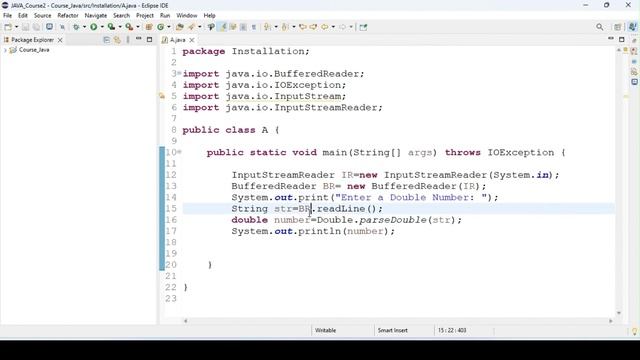Open the Source menu
Viewport: 640px width, 360px height.
tap(42, 16)
